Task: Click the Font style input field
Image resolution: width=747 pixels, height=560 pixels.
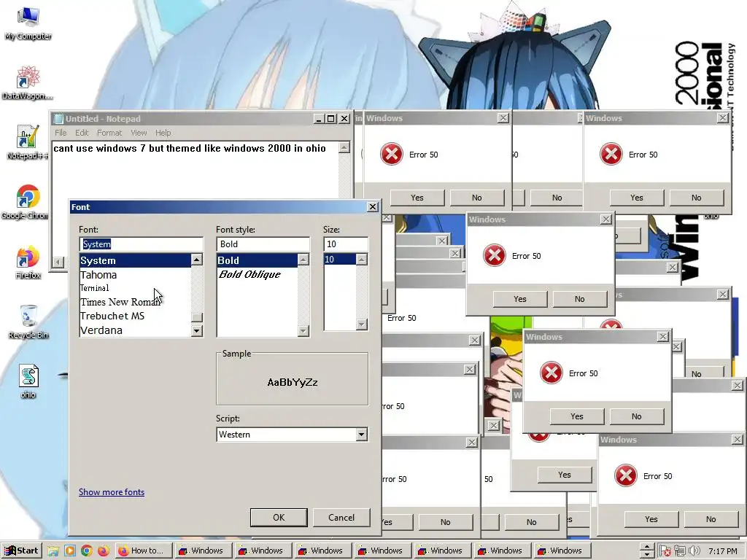Action: tap(263, 244)
